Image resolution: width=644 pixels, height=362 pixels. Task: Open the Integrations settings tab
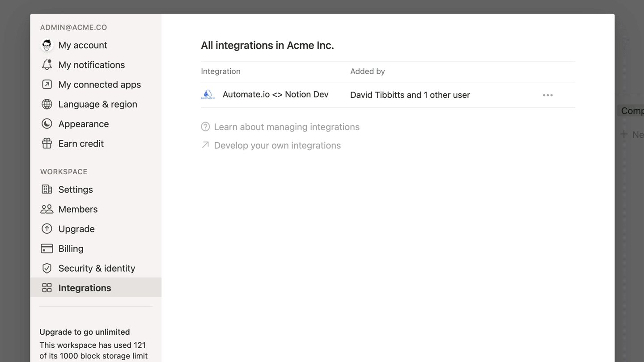tap(85, 287)
